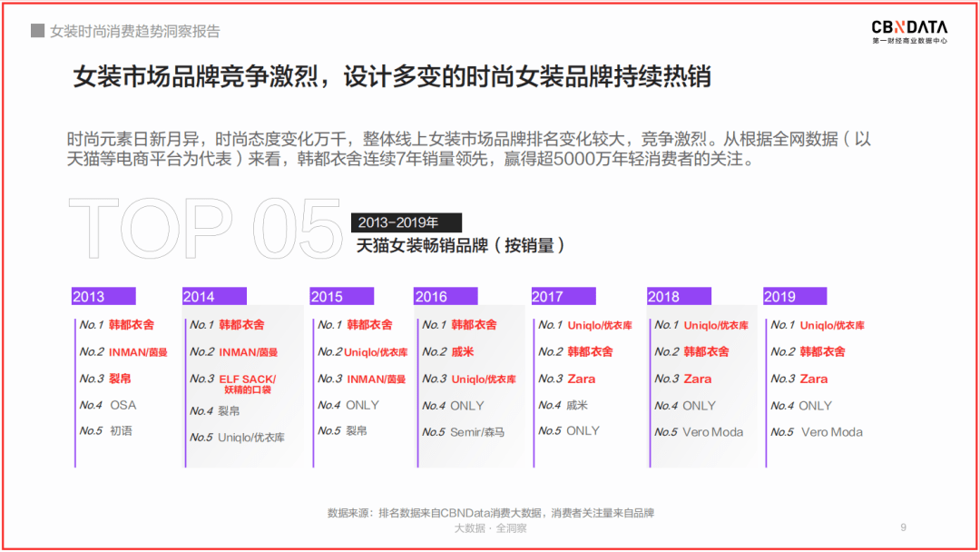This screenshot has width=980, height=552.
Task: Click the black 2013-2019年 label
Action: tap(407, 222)
